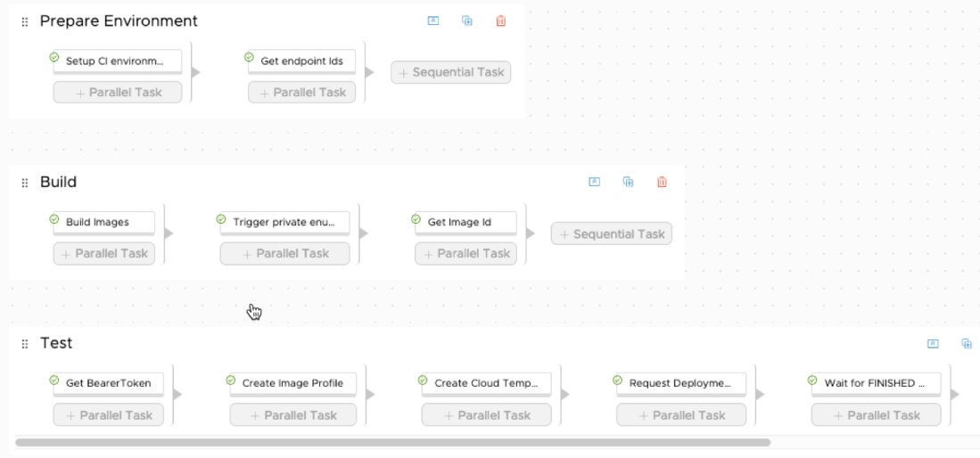Click the horizontal scrollbar at the bottom

pyautogui.click(x=392, y=442)
